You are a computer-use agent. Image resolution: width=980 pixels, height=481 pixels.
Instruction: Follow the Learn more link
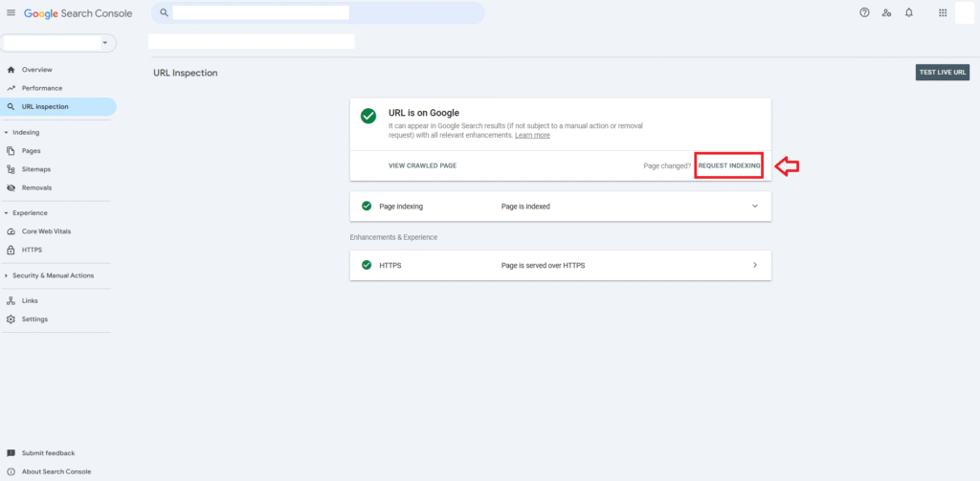[x=532, y=135]
